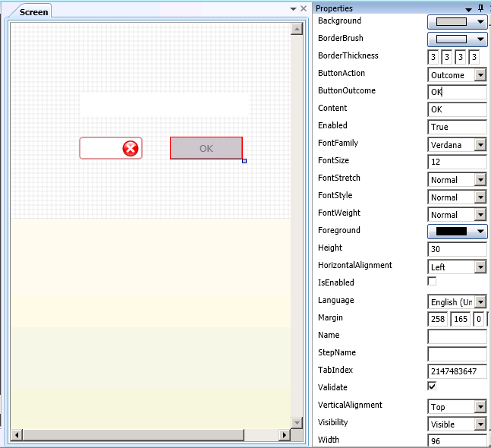Image resolution: width=491 pixels, height=448 pixels.
Task: Open the VerticalAlignment dropdown
Action: coord(480,407)
